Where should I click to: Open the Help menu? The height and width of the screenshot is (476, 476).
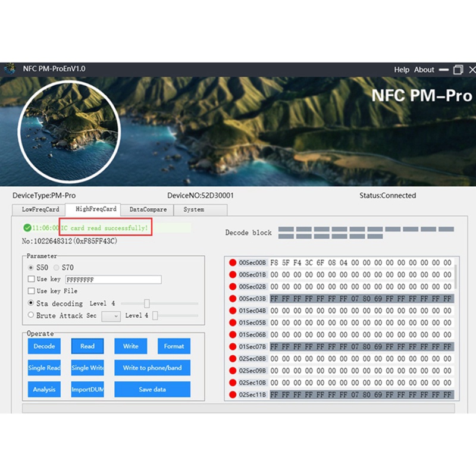point(402,70)
